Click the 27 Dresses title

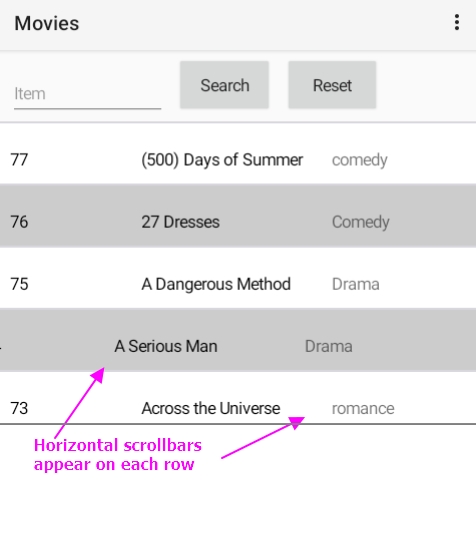181,222
